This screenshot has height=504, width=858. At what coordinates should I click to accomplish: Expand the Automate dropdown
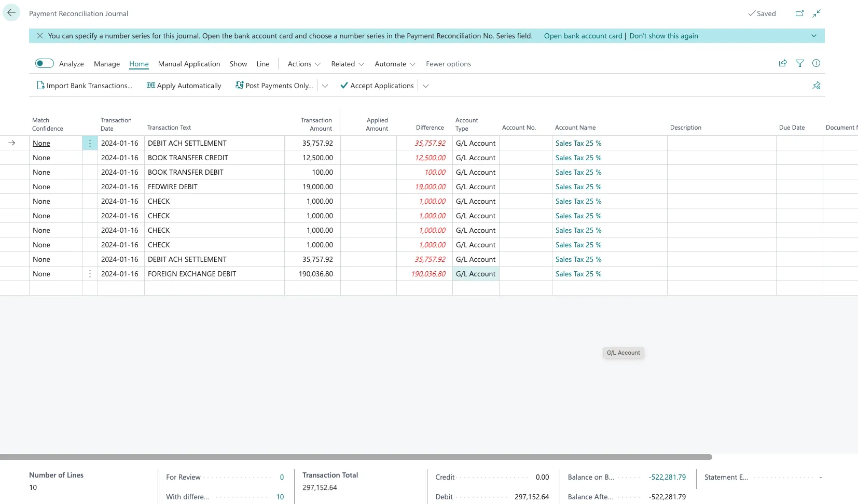[x=395, y=64]
